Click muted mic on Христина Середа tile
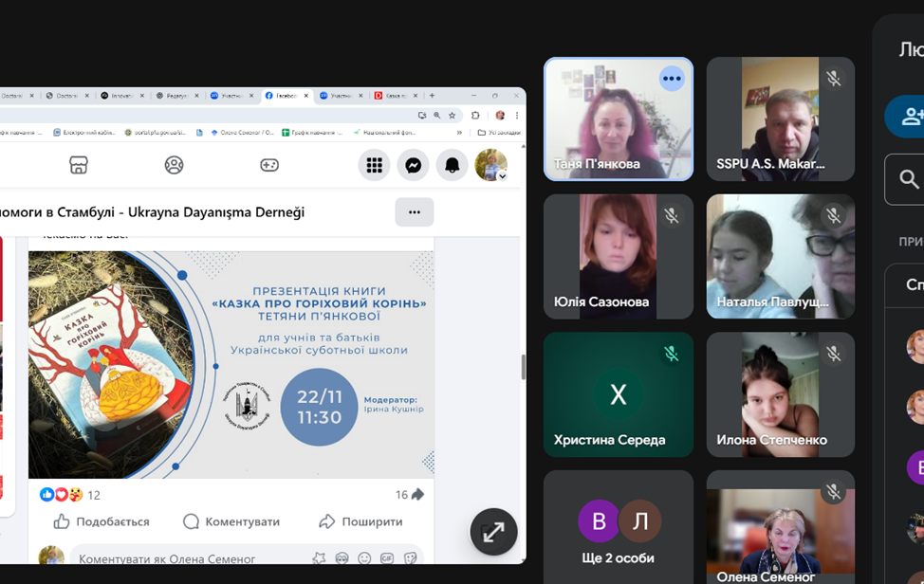This screenshot has height=584, width=924. [672, 354]
